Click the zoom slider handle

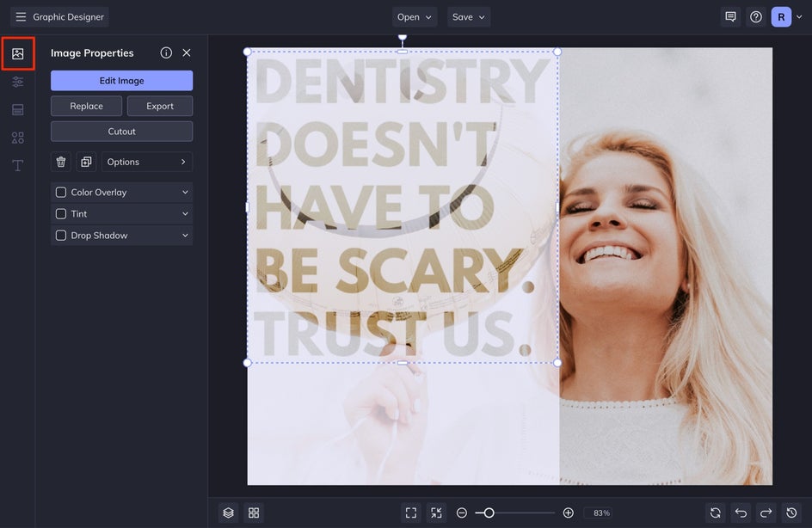489,513
